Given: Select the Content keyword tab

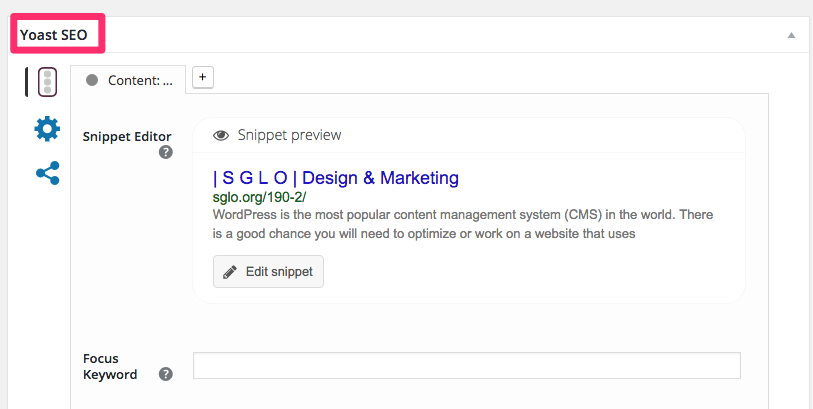Looking at the screenshot, I should pyautogui.click(x=128, y=80).
